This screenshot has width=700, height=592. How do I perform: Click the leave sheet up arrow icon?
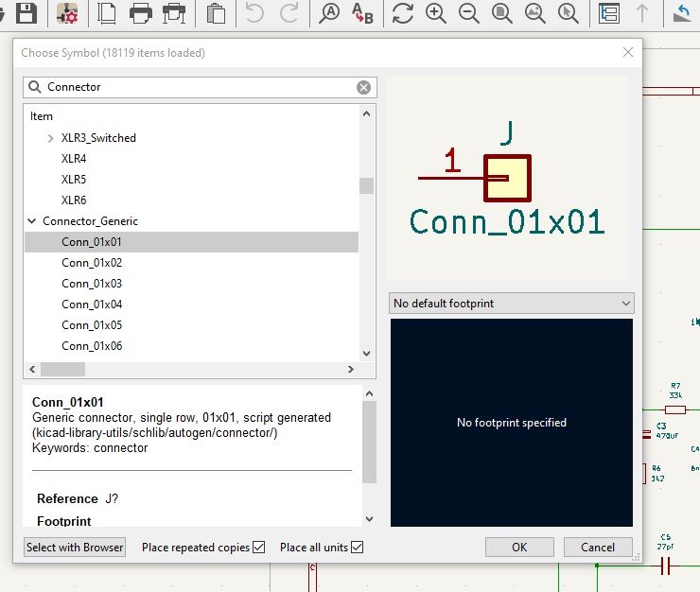coord(642,13)
